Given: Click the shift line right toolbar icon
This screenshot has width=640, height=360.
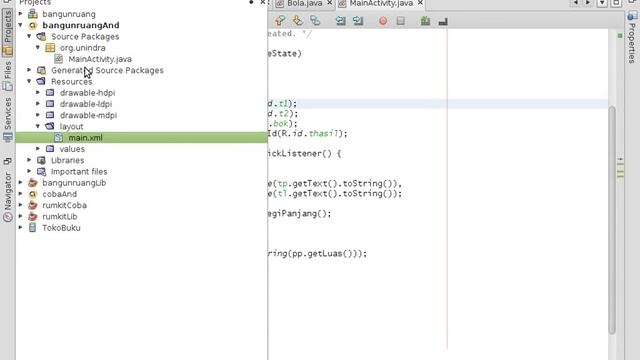Looking at the screenshot, I should point(358,20).
